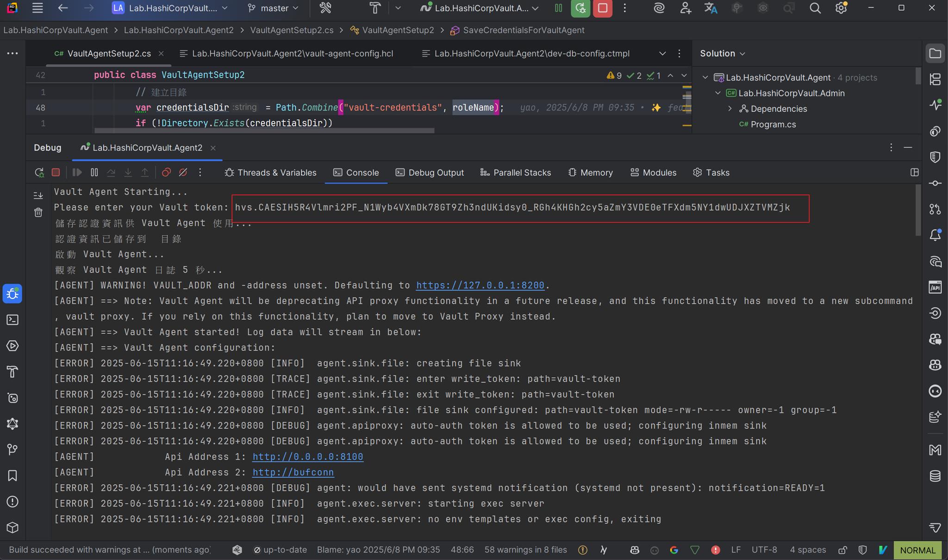Switch to Threads & Variables tab

coord(271,172)
